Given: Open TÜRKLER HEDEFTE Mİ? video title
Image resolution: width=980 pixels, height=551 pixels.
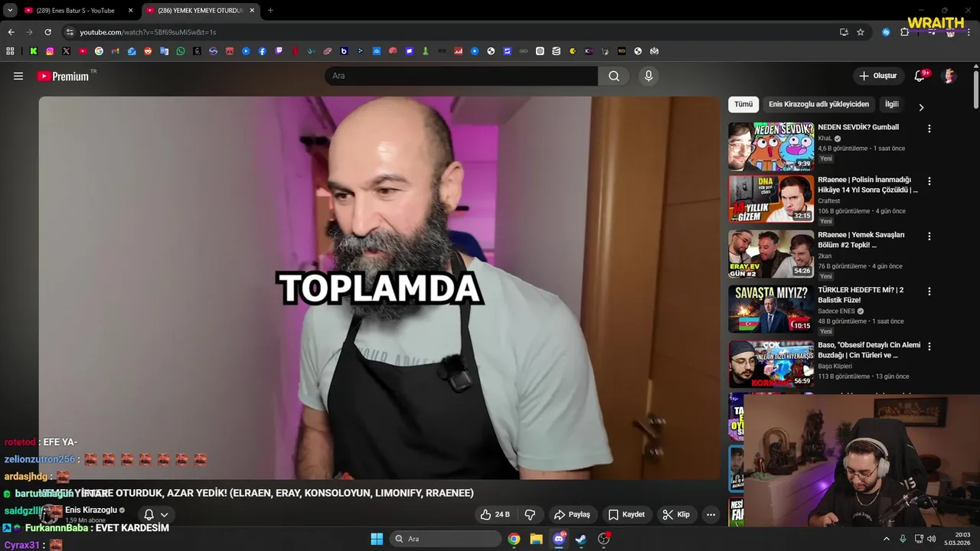Looking at the screenshot, I should (861, 295).
